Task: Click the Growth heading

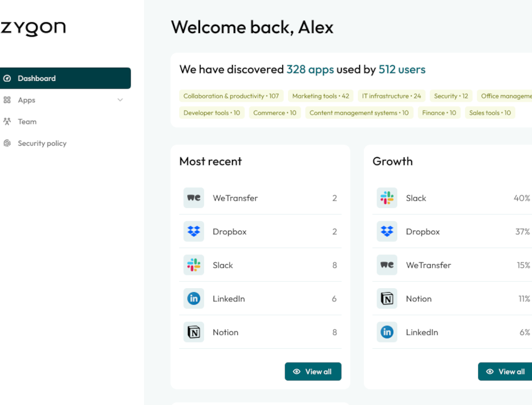Action: [x=393, y=161]
